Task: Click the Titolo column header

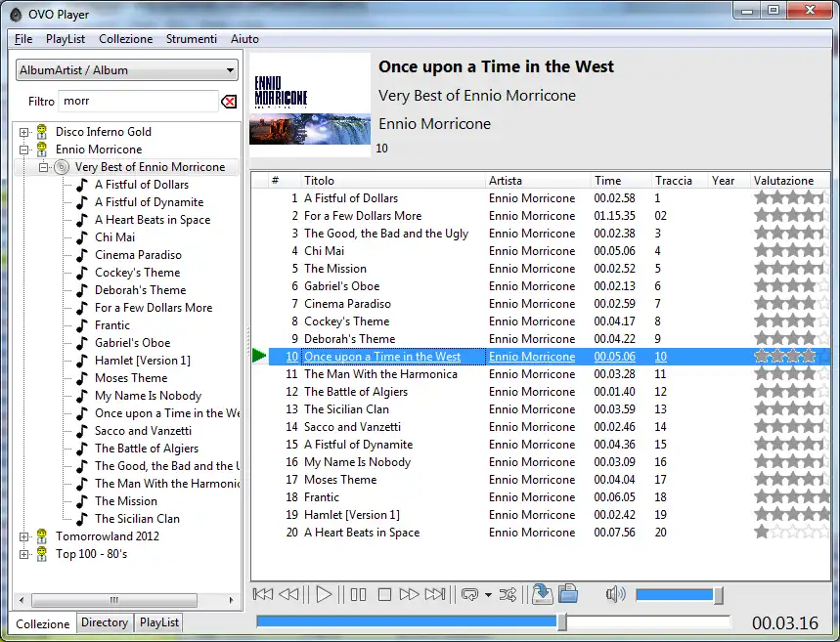Action: click(392, 181)
